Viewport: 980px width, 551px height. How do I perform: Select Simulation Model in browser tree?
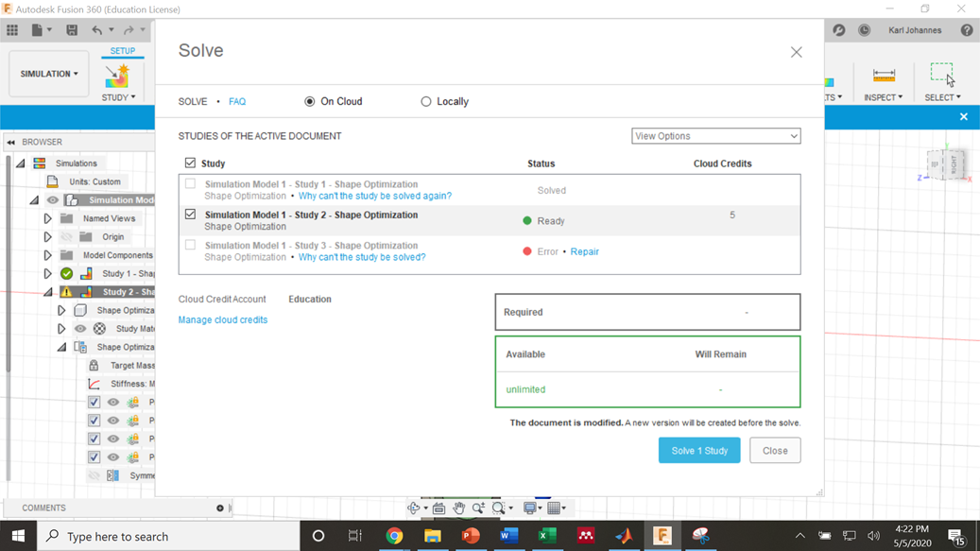pyautogui.click(x=121, y=200)
